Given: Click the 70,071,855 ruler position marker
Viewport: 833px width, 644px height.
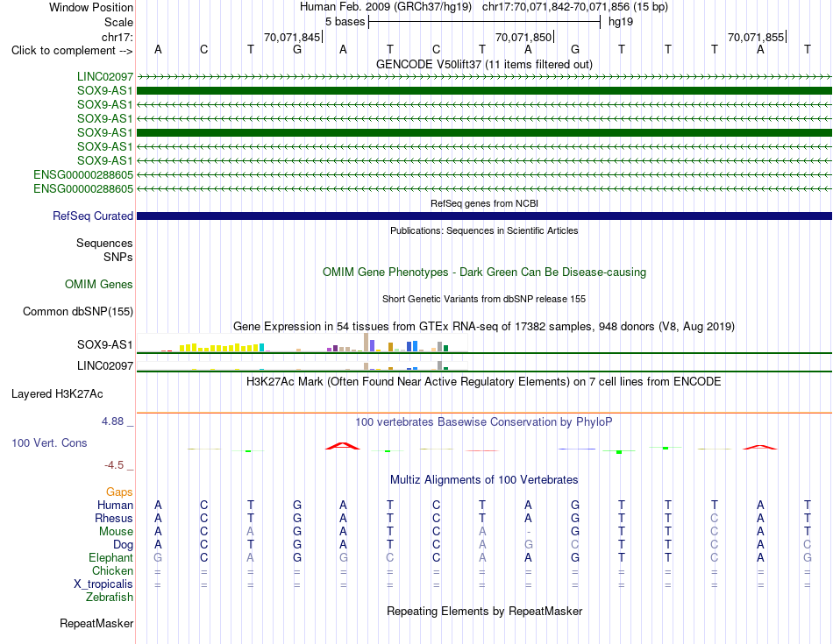Looking at the screenshot, I should pos(756,37).
